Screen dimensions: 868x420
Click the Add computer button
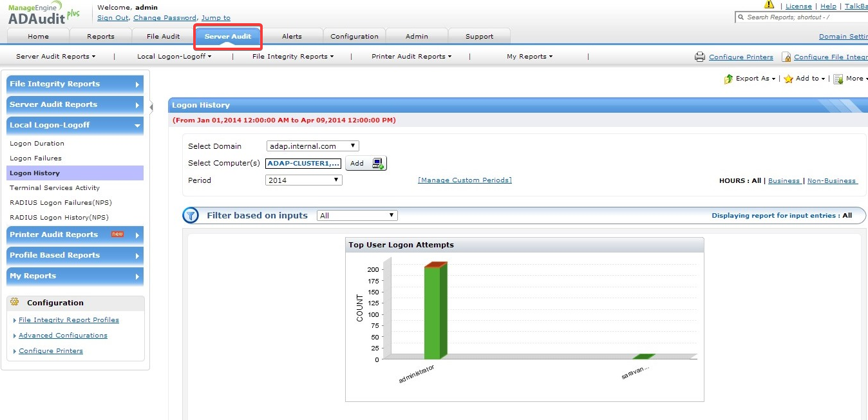pyautogui.click(x=366, y=164)
